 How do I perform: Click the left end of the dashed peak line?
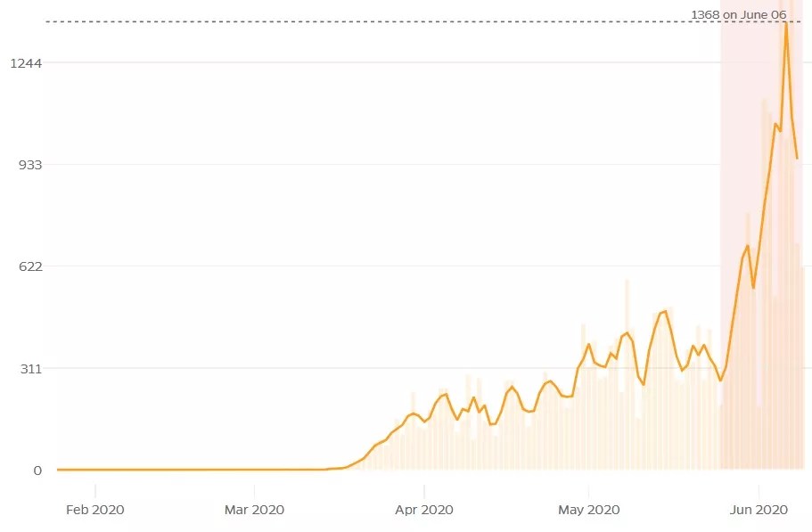pos(48,21)
